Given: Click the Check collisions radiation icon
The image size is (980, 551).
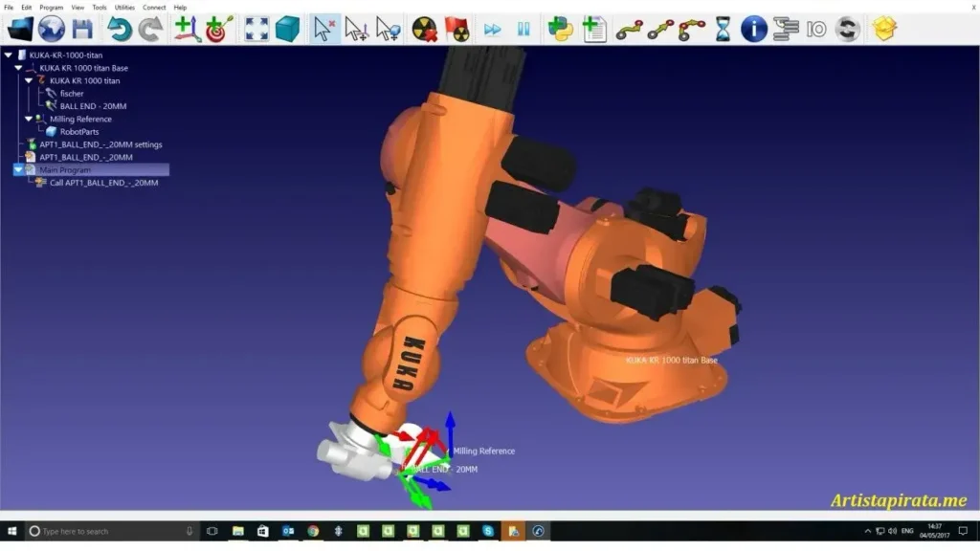Looking at the screenshot, I should (x=425, y=29).
